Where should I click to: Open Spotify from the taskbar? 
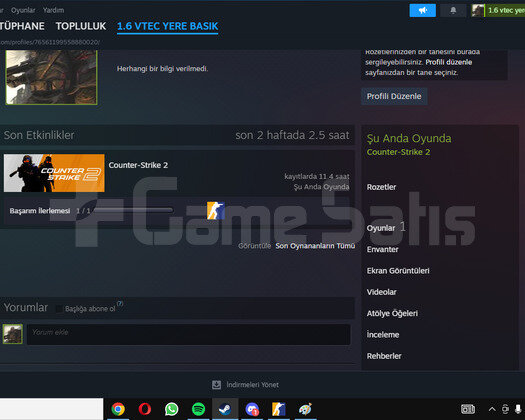tap(198, 409)
